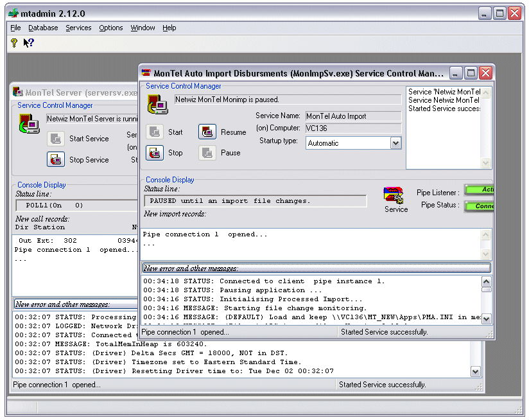Image resolution: width=529 pixels, height=420 pixels.
Task: Click the Start Service label in MonTel Server
Action: tap(89, 139)
